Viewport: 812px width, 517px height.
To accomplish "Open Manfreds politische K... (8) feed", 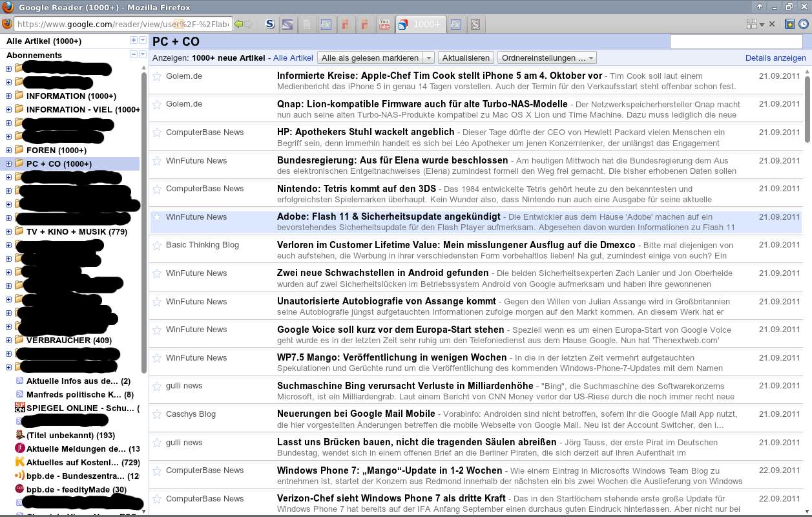I will click(80, 394).
